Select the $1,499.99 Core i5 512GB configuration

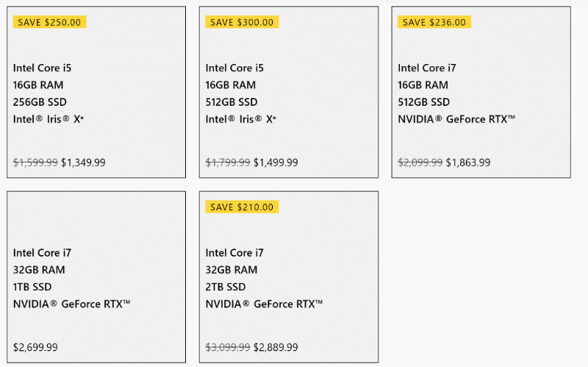(289, 92)
